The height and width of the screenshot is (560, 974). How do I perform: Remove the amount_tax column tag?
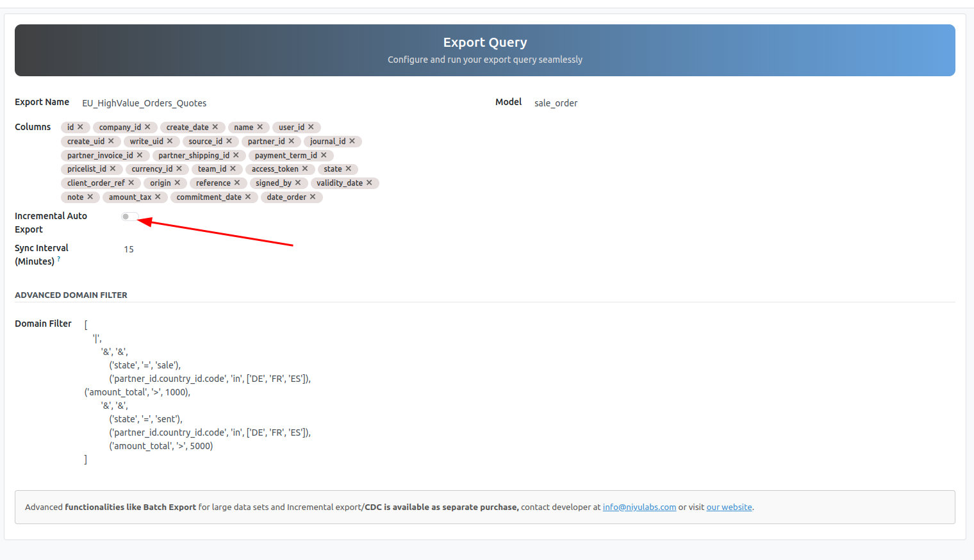point(158,197)
